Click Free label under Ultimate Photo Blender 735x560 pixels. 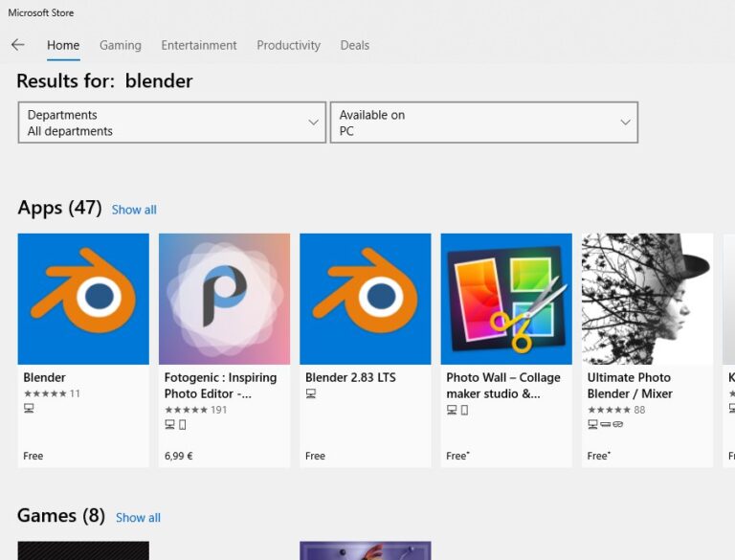[x=598, y=456]
